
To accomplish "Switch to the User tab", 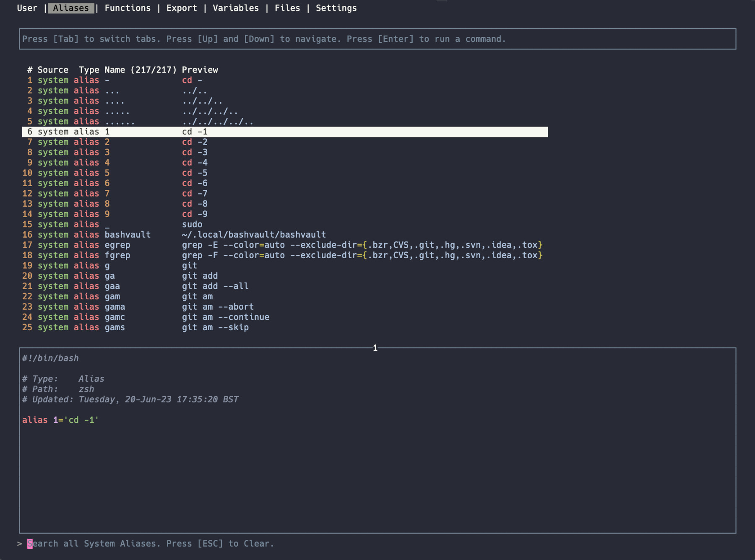I will coord(27,8).
